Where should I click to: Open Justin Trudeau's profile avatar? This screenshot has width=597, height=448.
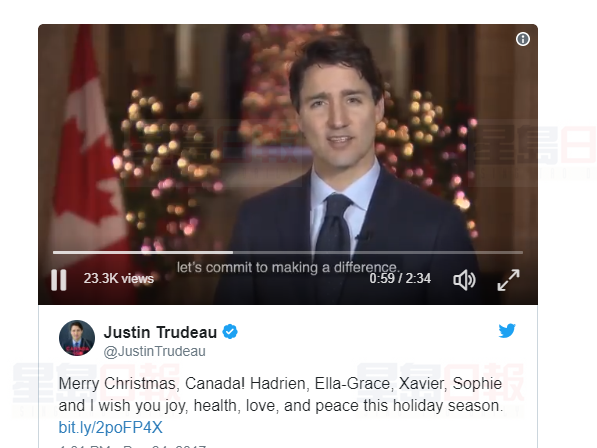coord(77,338)
